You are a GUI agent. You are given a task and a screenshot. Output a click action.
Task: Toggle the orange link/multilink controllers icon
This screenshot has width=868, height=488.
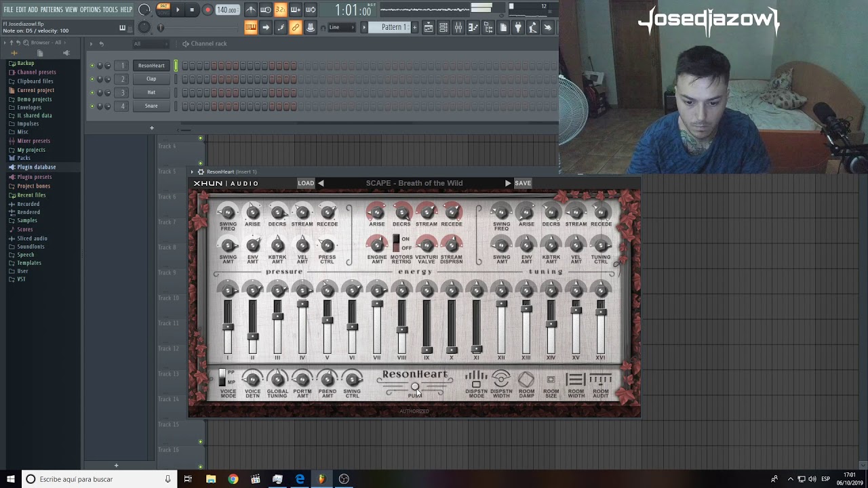click(x=296, y=27)
